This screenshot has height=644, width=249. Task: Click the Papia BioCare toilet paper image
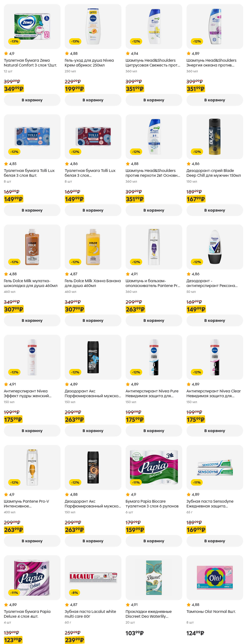[154, 467]
